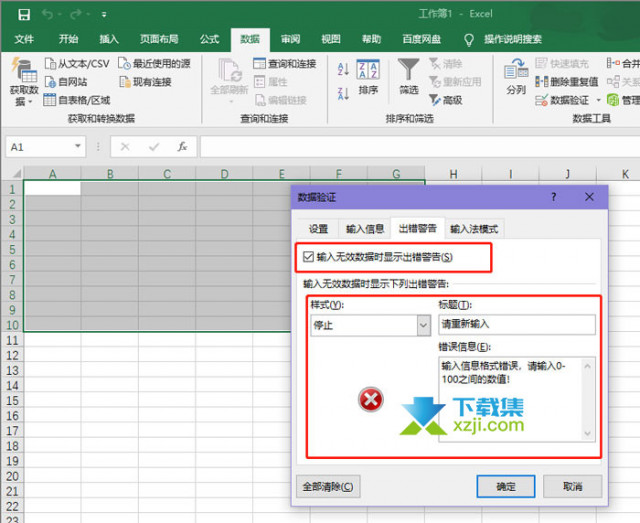Screen dimensions: 640x523
Task: Click the OK (确定) button
Action: (x=506, y=486)
